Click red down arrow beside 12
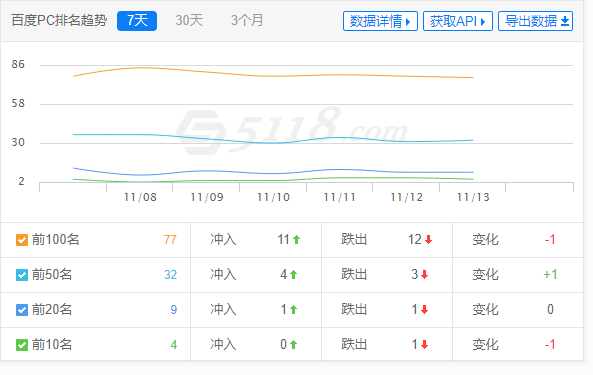Screen dimensions: 593x375 point(428,239)
